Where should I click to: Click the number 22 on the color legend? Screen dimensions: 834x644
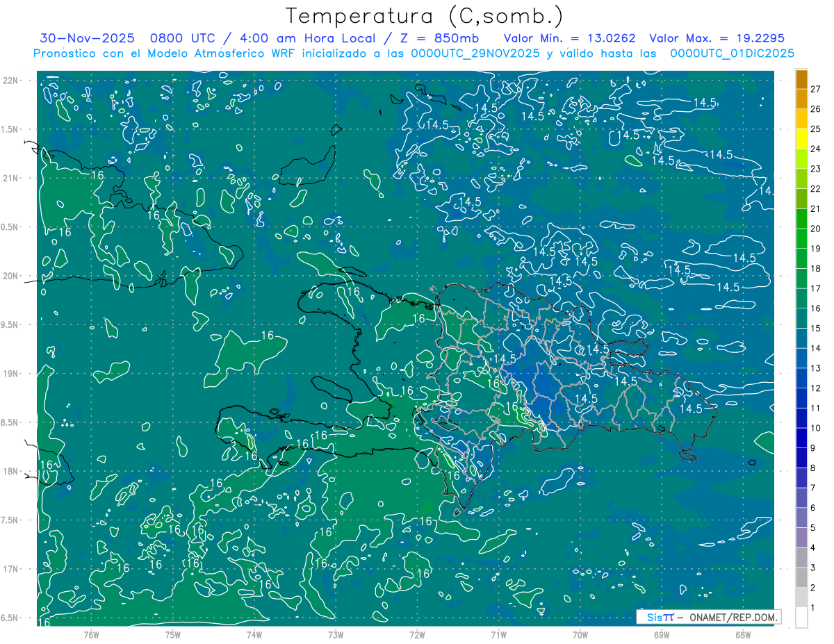(817, 189)
